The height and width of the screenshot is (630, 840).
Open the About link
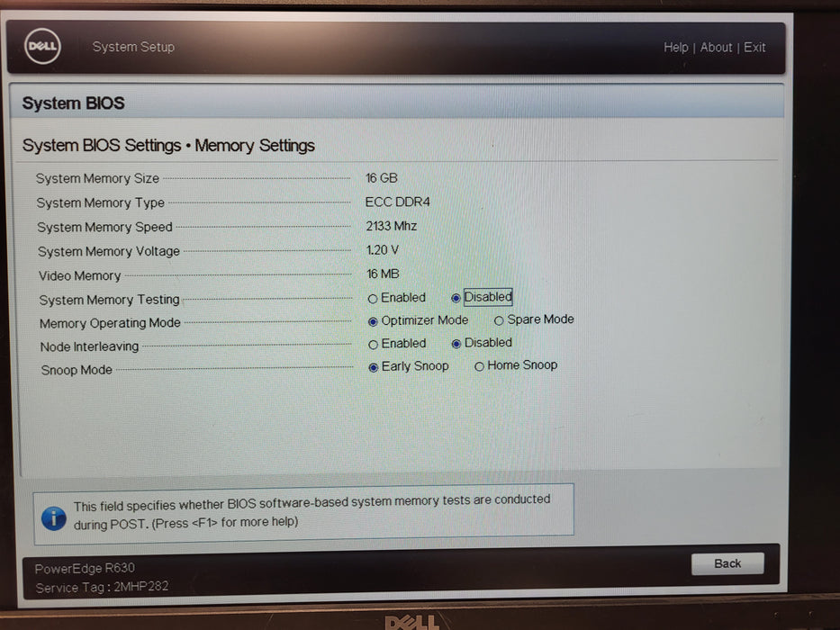pyautogui.click(x=716, y=47)
